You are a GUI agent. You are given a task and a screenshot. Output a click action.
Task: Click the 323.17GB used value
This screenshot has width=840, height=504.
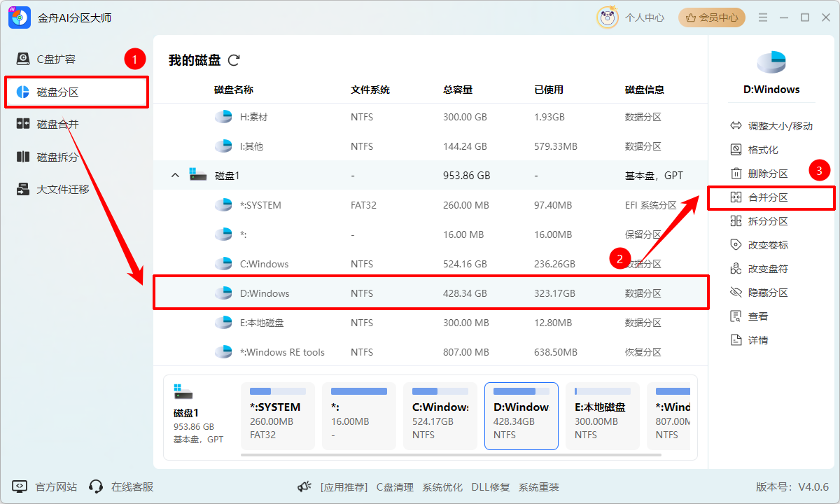tap(554, 293)
